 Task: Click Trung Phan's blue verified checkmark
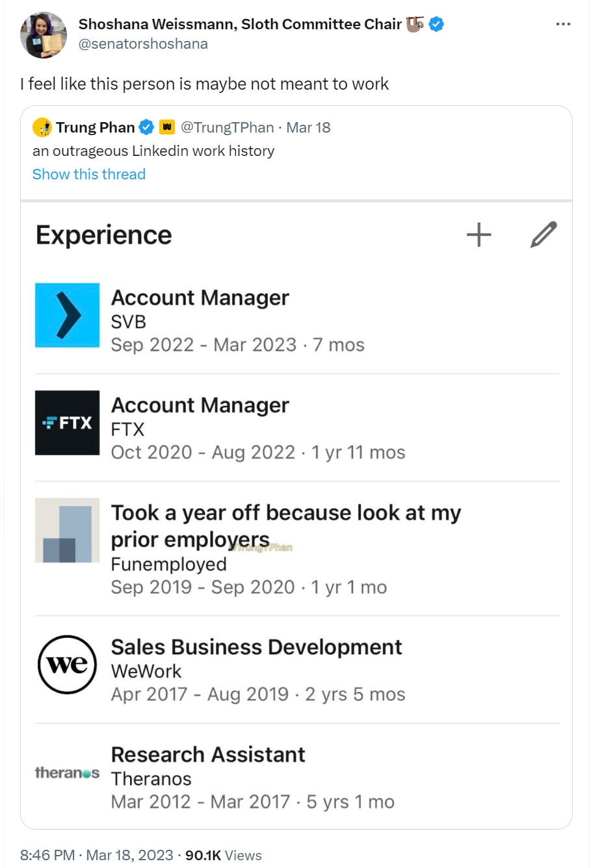(x=147, y=127)
